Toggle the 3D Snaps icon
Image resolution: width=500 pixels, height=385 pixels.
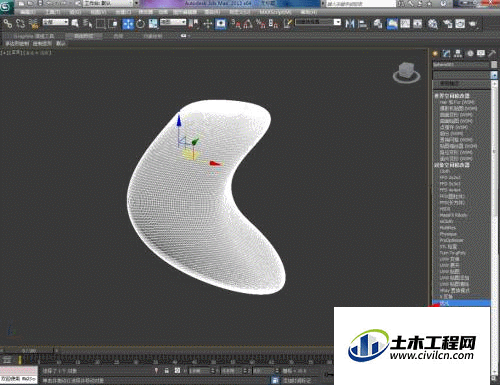[x=236, y=24]
